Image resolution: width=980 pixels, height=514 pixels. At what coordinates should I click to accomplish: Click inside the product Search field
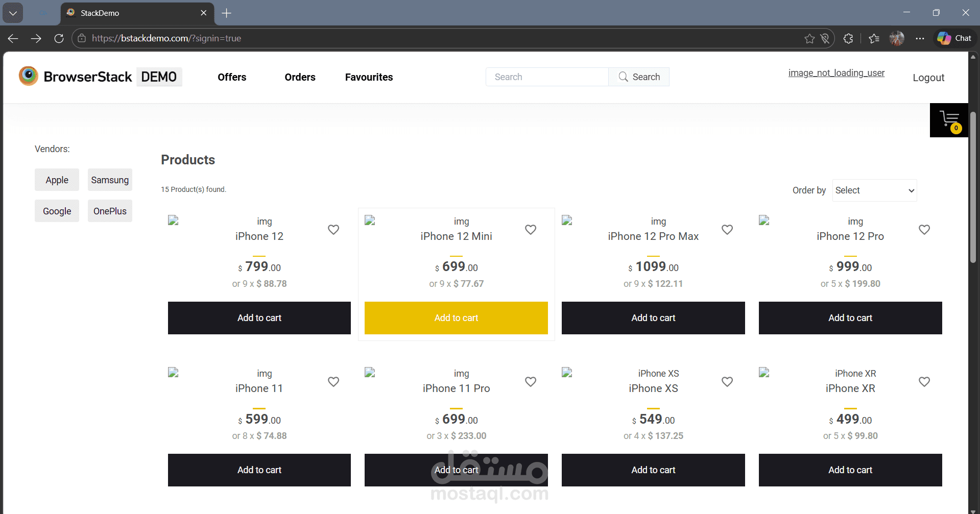click(546, 77)
